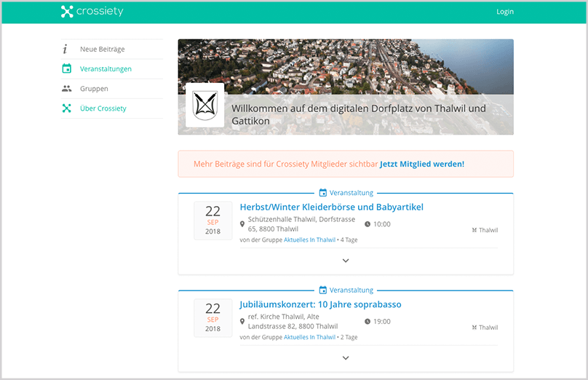
Task: Click the crossiety wordmark in header
Action: point(100,12)
